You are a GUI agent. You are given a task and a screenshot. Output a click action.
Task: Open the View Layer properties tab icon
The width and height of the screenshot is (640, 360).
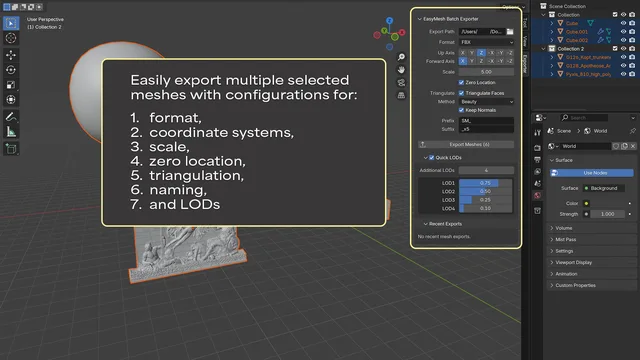[538, 171]
